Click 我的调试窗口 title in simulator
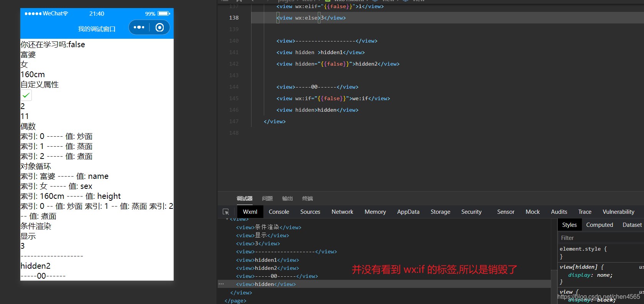This screenshot has width=644, height=304. point(97,29)
